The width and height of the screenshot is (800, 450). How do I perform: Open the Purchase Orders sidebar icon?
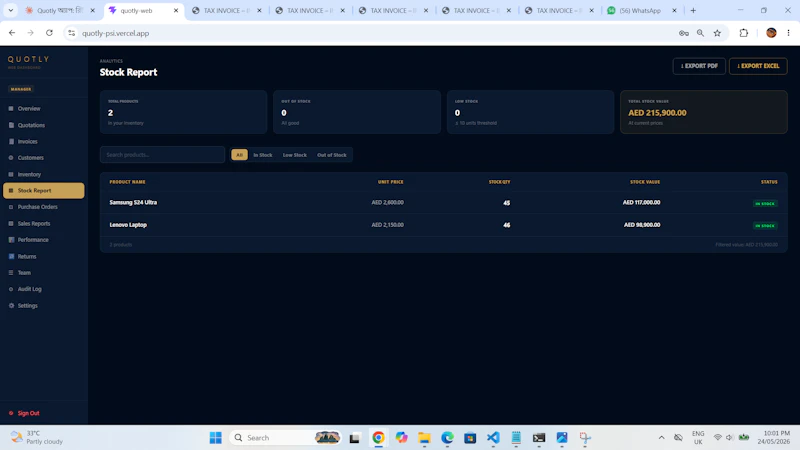pos(11,207)
